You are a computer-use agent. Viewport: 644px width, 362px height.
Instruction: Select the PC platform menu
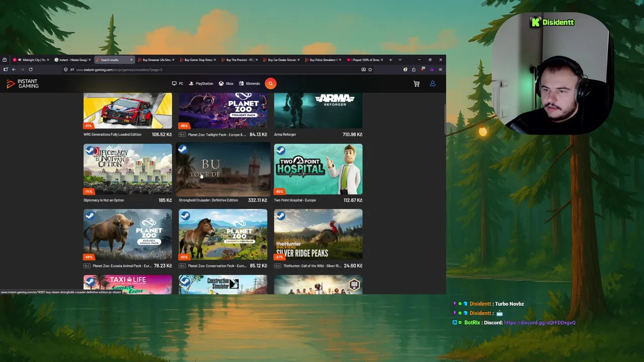[x=178, y=83]
